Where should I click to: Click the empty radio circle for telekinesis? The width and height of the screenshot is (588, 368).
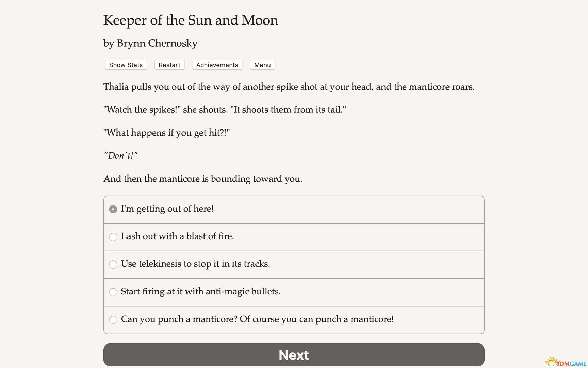point(113,264)
